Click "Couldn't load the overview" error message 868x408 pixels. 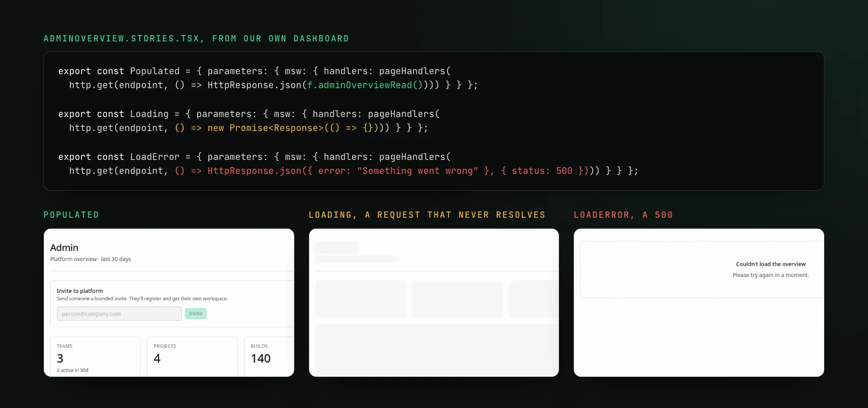(x=771, y=264)
